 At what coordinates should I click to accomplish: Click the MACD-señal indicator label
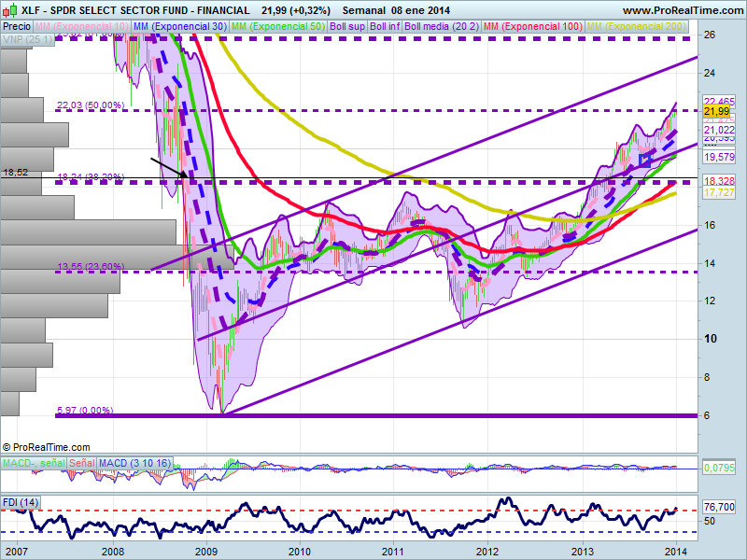[34, 463]
